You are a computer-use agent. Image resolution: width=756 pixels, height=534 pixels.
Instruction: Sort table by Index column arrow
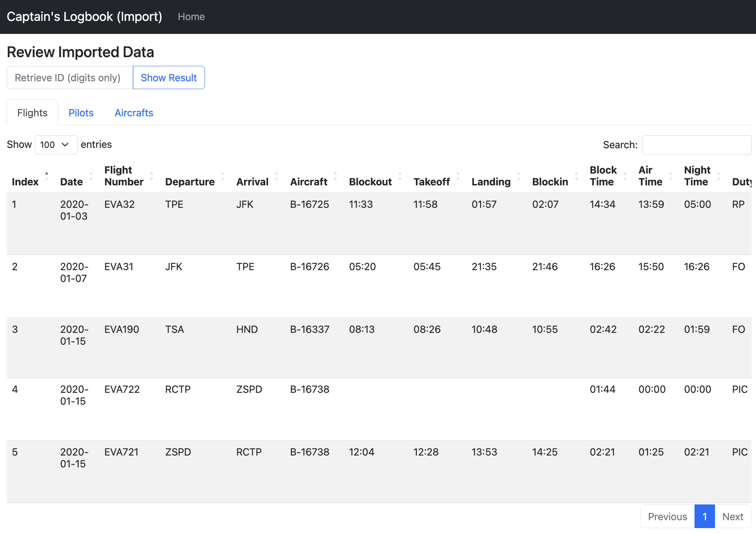tap(47, 176)
